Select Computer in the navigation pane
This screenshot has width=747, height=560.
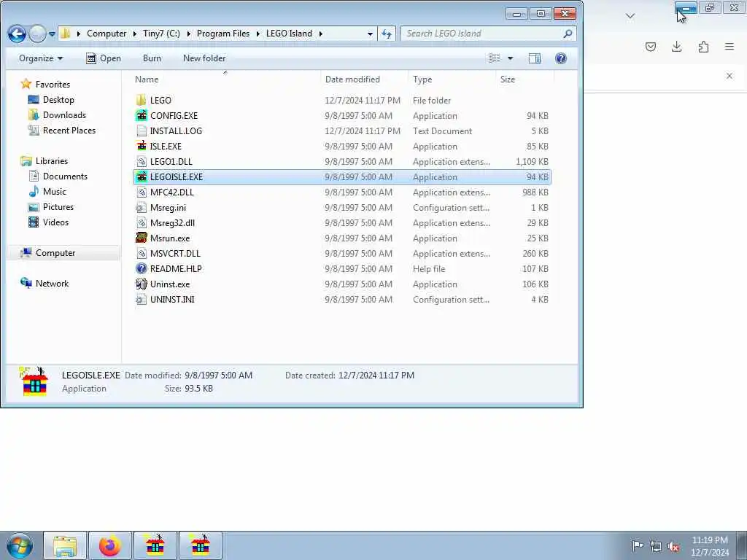[x=55, y=253]
